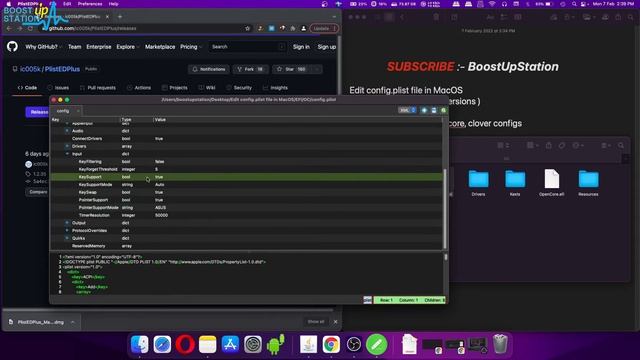
Task: Open Chrome profile avatar icon
Action: point(303,28)
